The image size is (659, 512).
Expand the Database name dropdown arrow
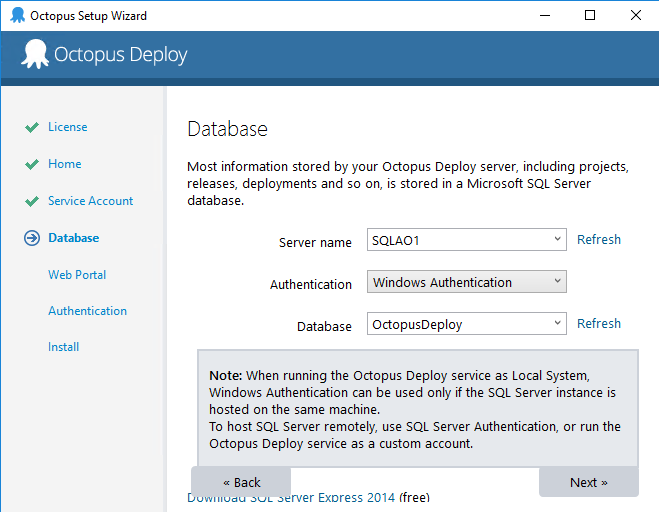click(557, 323)
